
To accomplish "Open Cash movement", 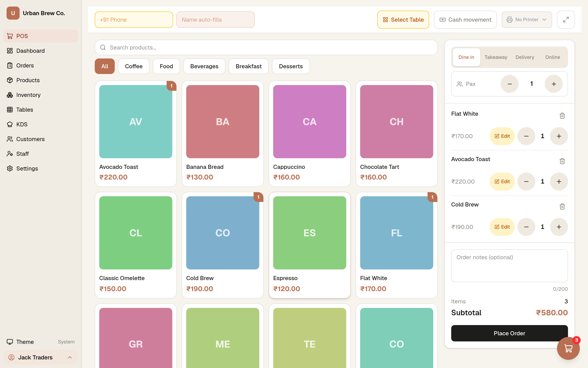I will click(465, 20).
